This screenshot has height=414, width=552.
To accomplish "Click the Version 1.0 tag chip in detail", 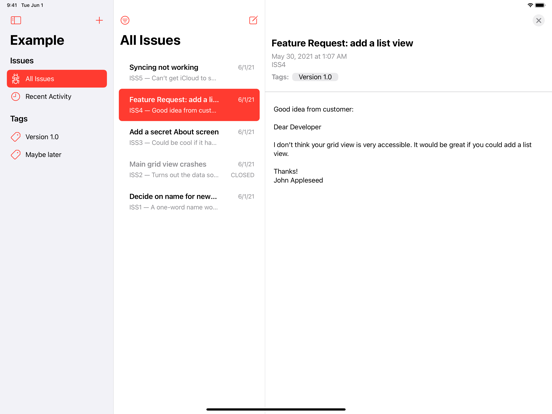I will coord(315,77).
